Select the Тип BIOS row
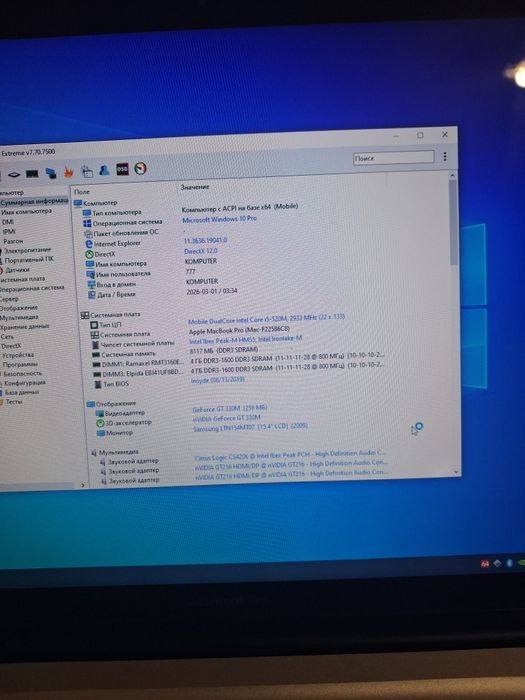The height and width of the screenshot is (700, 525). point(111,384)
